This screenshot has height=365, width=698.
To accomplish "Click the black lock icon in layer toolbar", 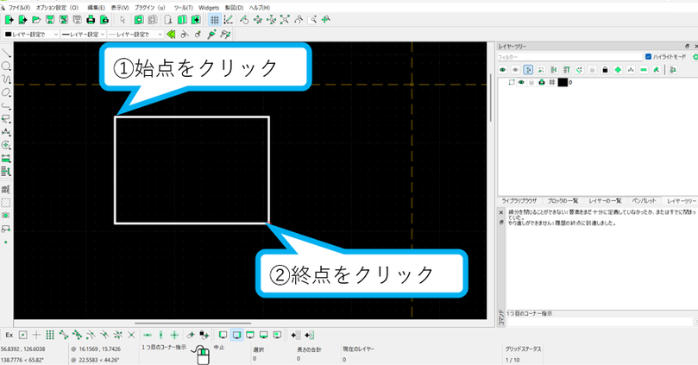I will click(x=605, y=70).
